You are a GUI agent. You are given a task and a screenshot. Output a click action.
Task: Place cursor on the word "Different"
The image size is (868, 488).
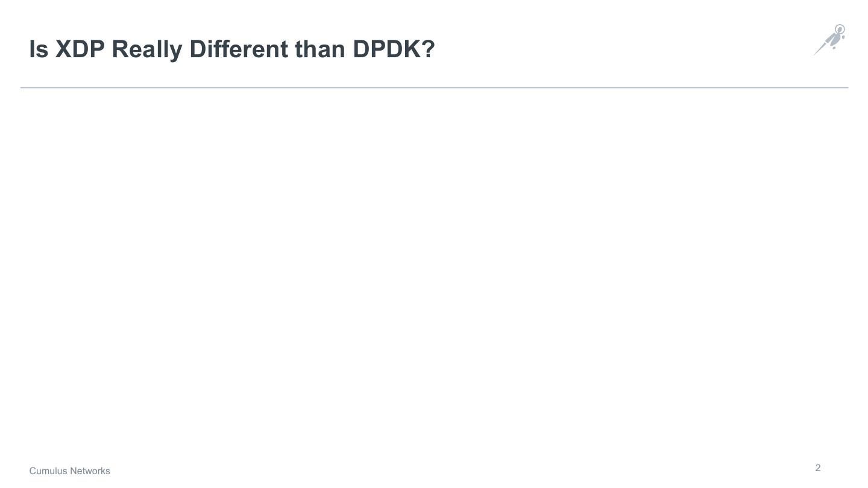tap(239, 49)
